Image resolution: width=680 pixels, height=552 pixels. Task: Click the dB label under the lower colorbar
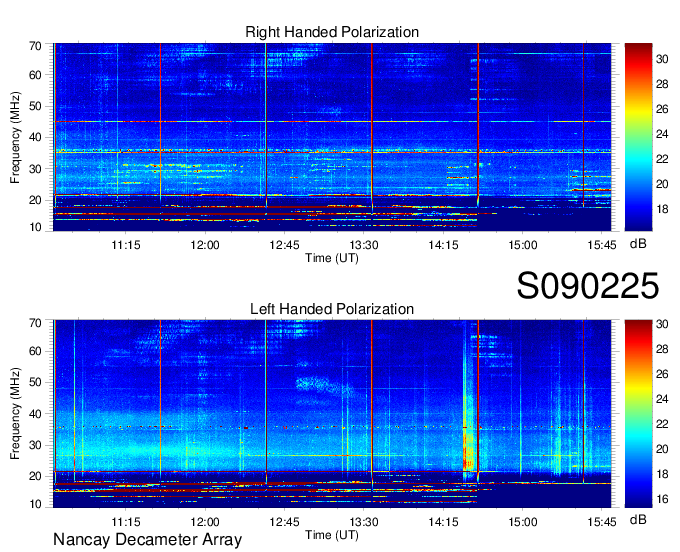(x=638, y=519)
